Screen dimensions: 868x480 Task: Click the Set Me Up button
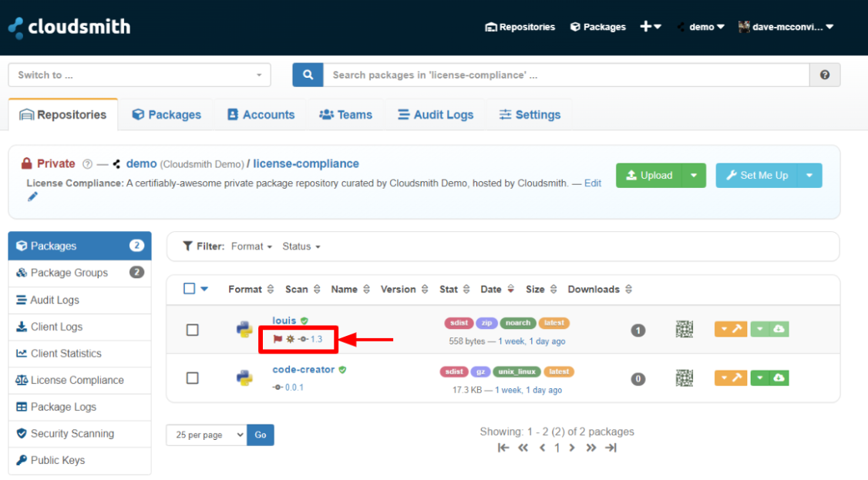(x=757, y=176)
